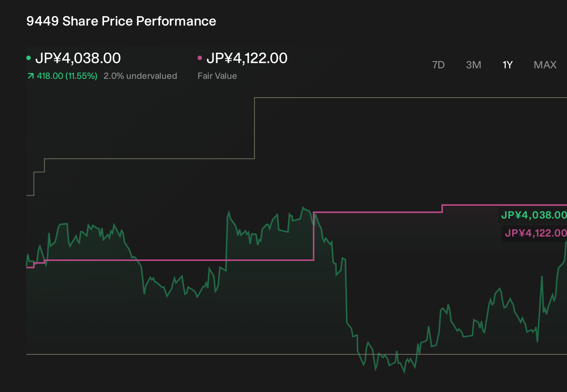This screenshot has height=392, width=567.
Task: Click the green JP¥4,038.00 chart end label
Action: (x=534, y=215)
